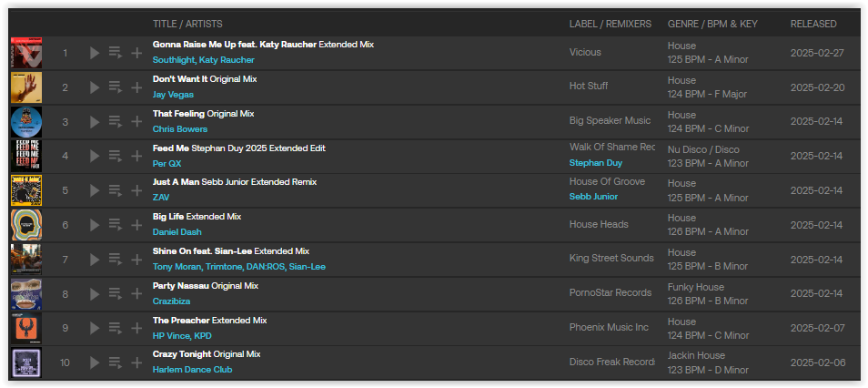
Task: Open Daniel Dash artist page
Action: [x=177, y=231]
